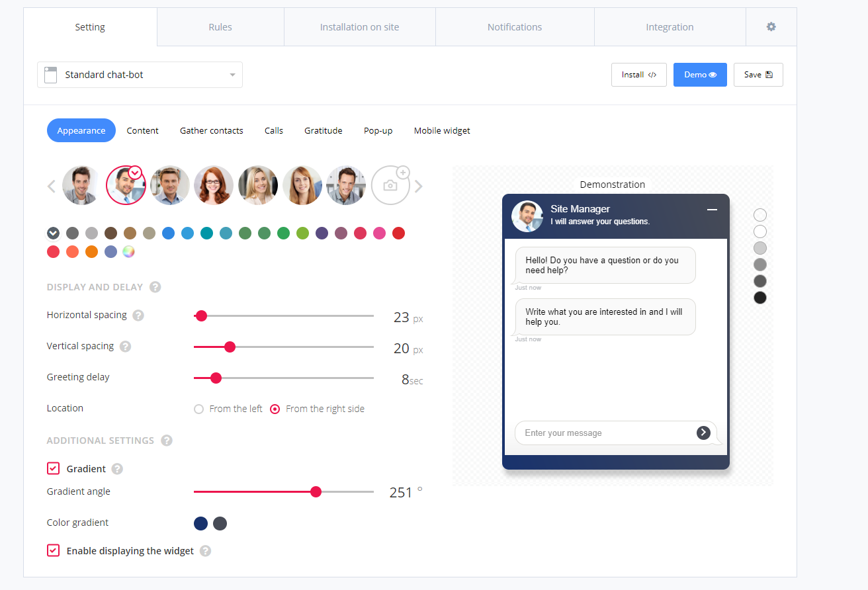Image resolution: width=868 pixels, height=590 pixels.
Task: Select the rainbow custom color picker swatch
Action: pyautogui.click(x=129, y=251)
